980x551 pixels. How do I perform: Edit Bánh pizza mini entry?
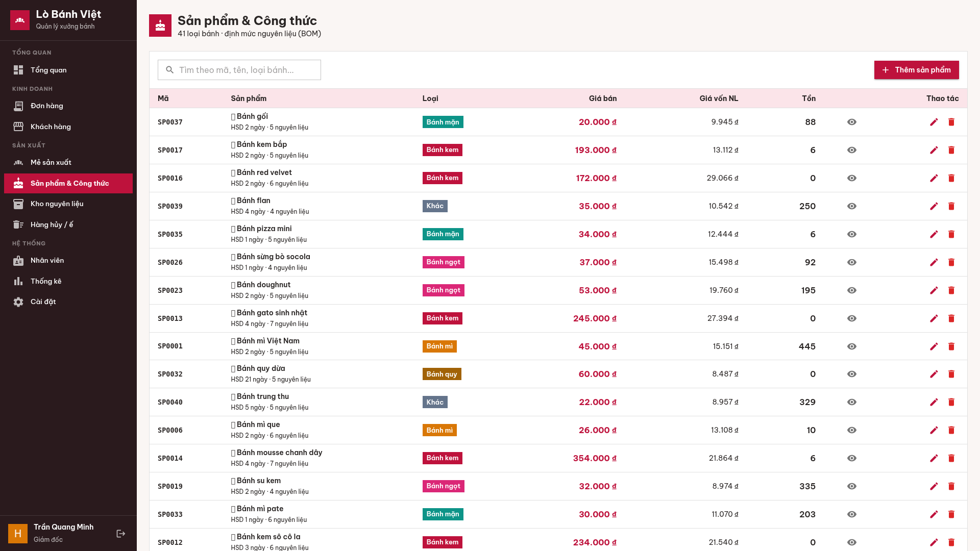pos(934,234)
